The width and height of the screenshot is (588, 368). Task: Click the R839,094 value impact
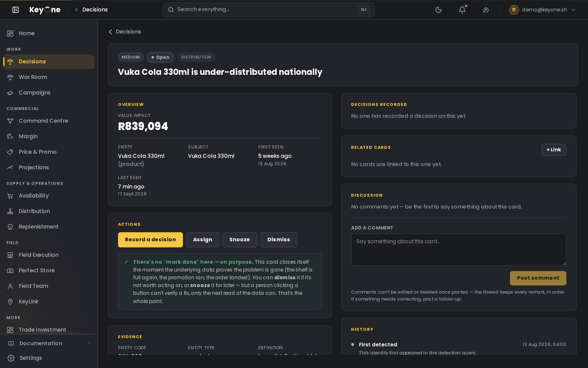(143, 126)
